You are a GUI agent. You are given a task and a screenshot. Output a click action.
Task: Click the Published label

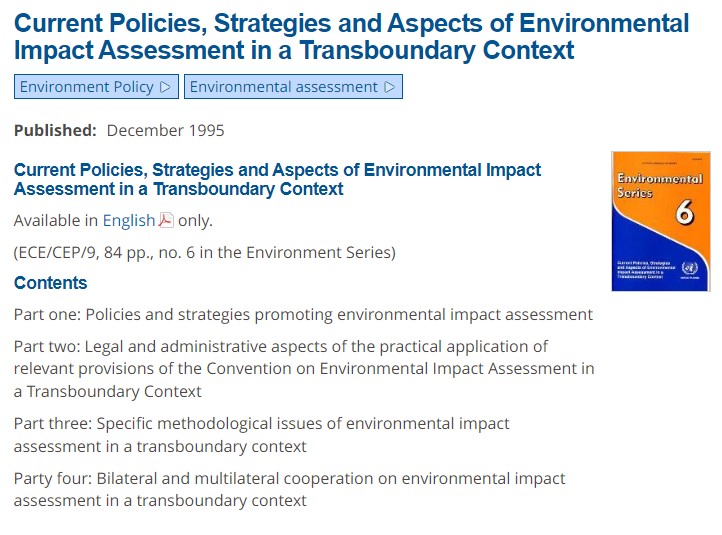point(55,130)
